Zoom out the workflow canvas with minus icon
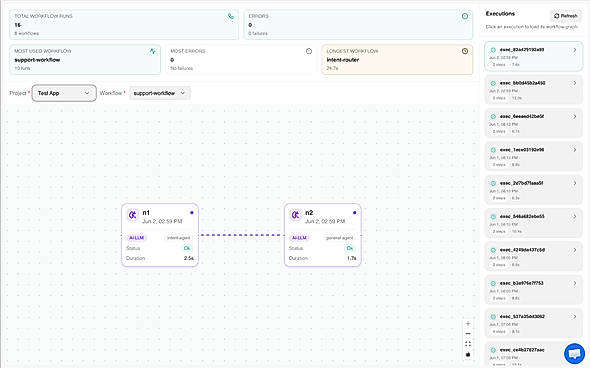This screenshot has height=368, width=590. point(468,334)
